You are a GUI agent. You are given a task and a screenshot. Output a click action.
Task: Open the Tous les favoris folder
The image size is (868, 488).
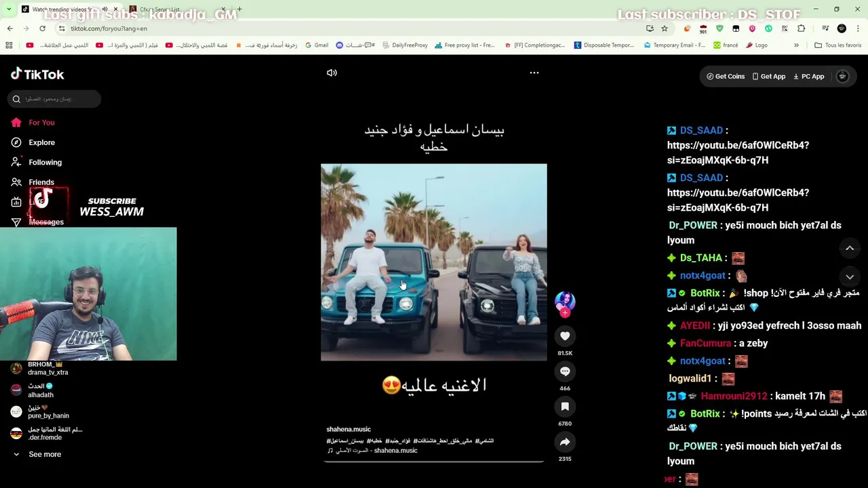(837, 45)
